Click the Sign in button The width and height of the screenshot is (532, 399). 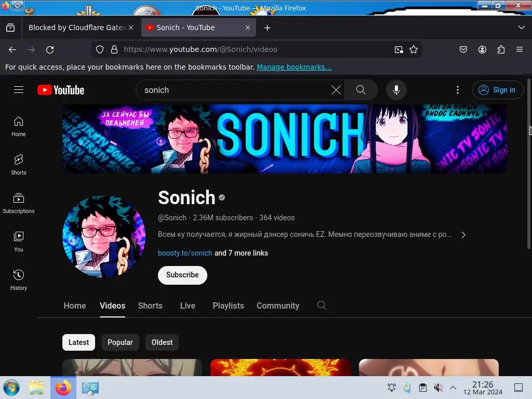(x=497, y=90)
